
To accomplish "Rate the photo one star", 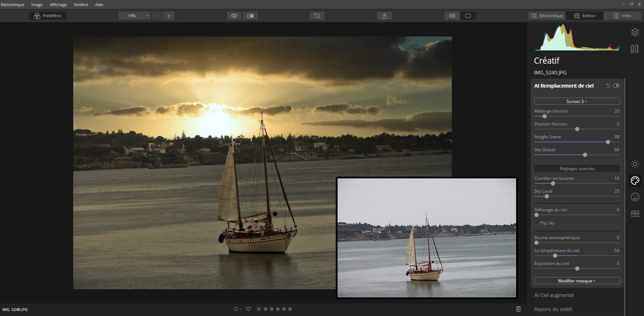I will pos(265,309).
